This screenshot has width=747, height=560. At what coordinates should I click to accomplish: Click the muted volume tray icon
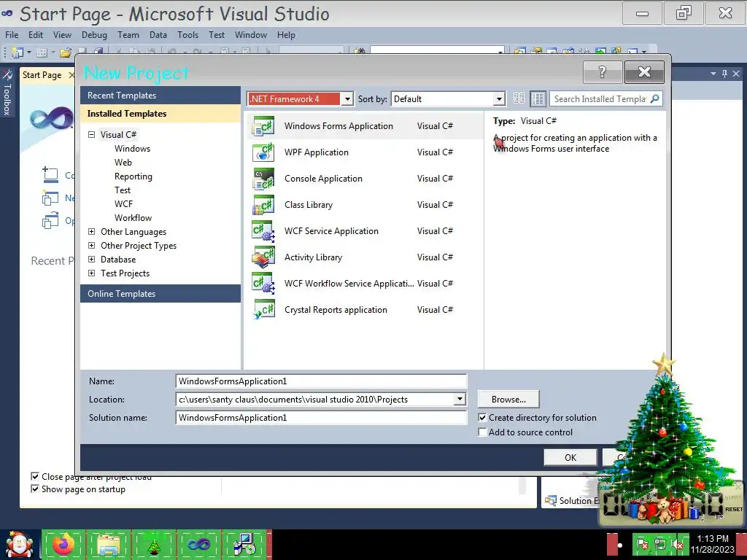(677, 544)
